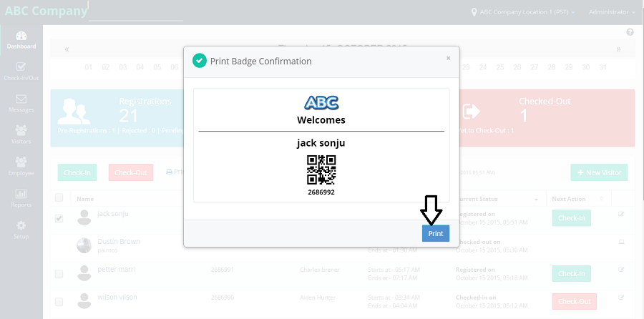Viewport: 644px width, 319px height.
Task: Click the QR code on the badge
Action: click(321, 170)
